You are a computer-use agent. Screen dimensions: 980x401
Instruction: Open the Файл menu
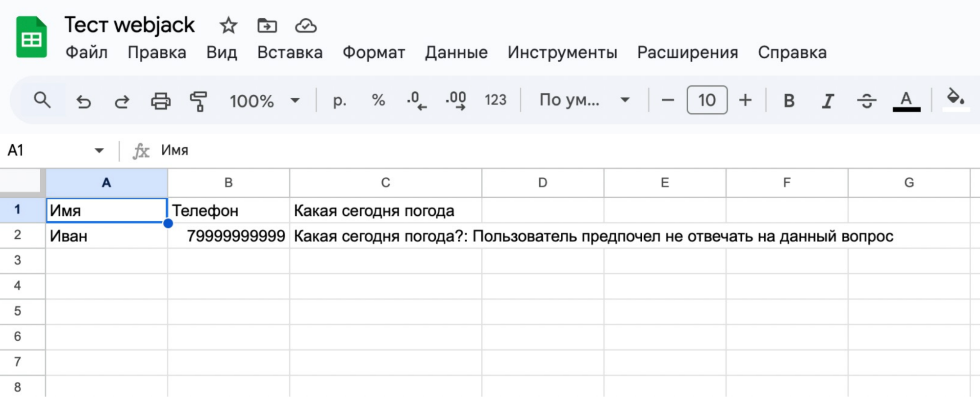coord(86,53)
